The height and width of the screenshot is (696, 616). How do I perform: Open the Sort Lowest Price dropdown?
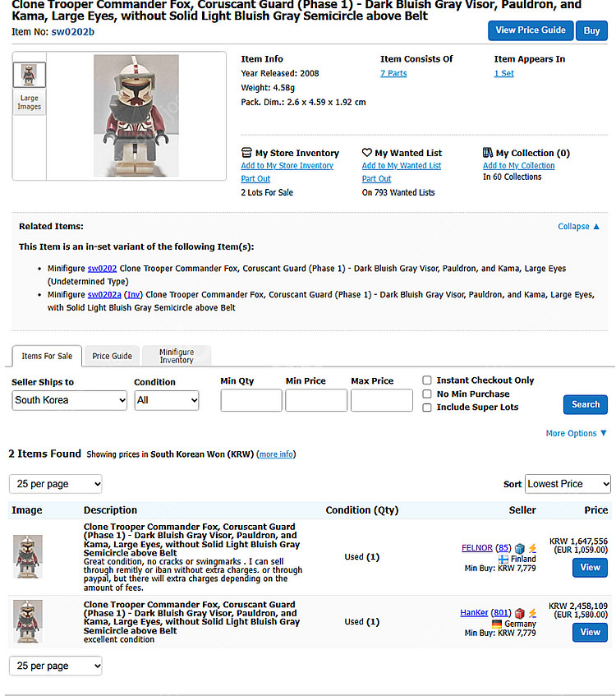(568, 484)
